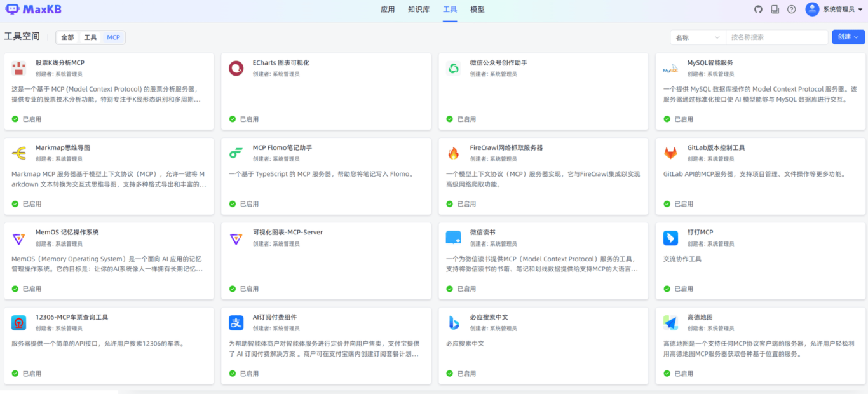868x394 pixels.
Task: Click 股票K线分析MCP enabled status check
Action: (15, 119)
